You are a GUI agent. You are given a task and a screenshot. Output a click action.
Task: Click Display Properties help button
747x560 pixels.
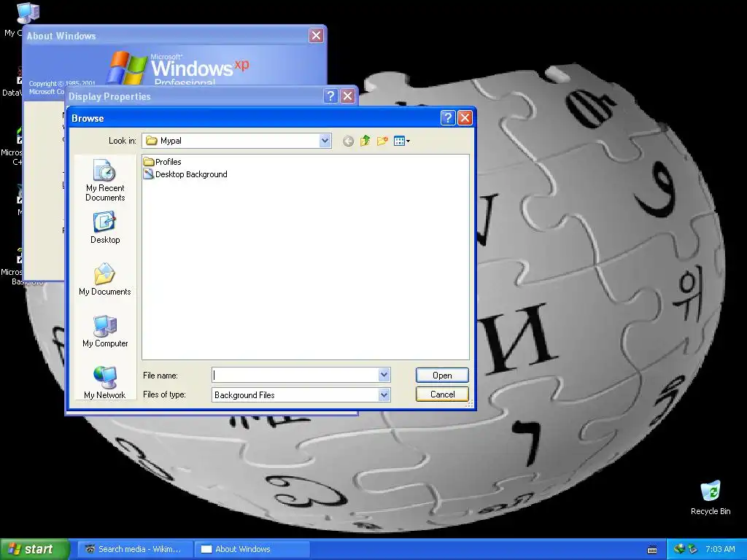coord(330,96)
